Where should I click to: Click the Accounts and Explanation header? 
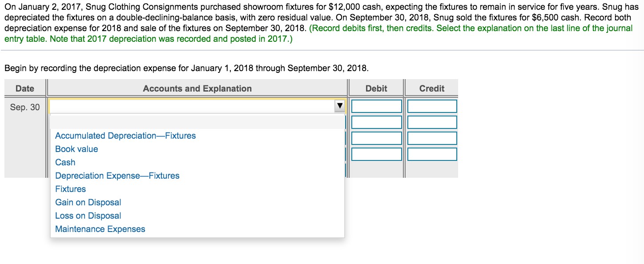pos(197,88)
